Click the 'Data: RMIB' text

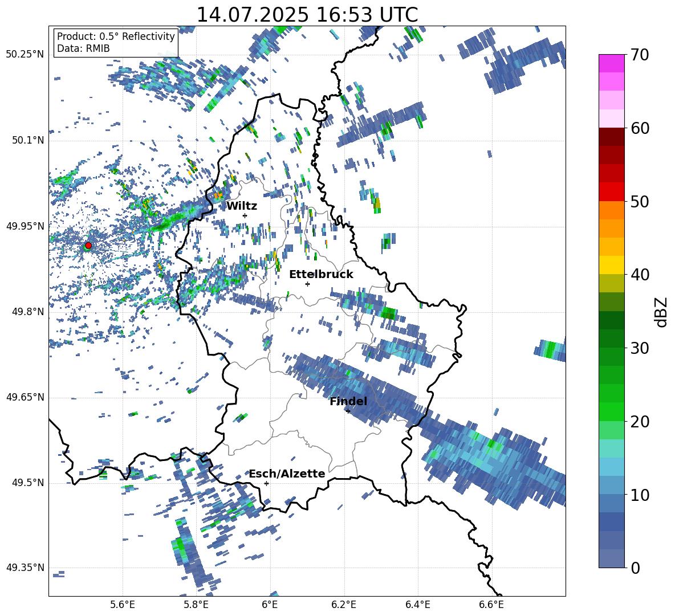(x=83, y=48)
